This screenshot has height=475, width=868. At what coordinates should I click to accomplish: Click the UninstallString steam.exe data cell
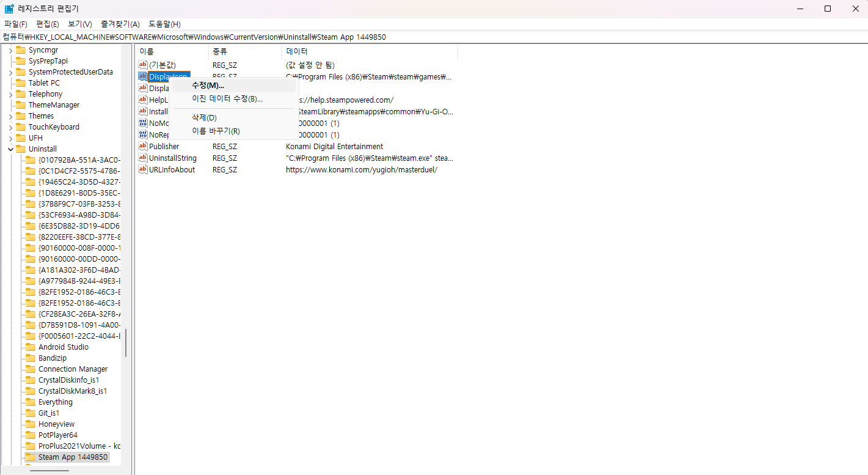point(370,158)
